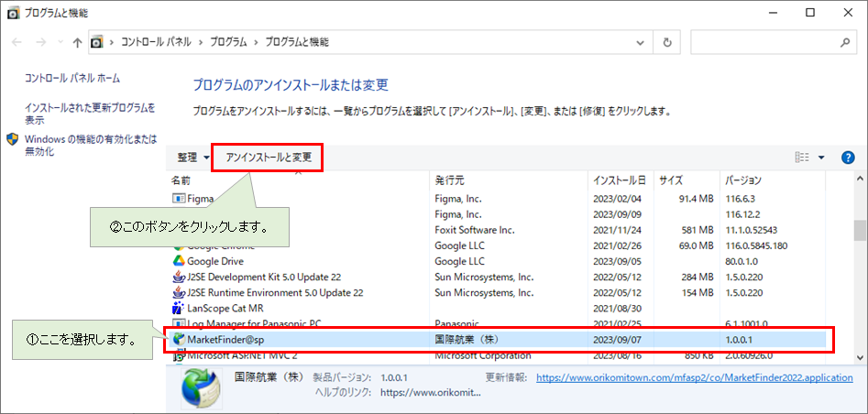Click the LanScope Cat MR icon
Viewport: 868px width, 414px height.
point(179,308)
